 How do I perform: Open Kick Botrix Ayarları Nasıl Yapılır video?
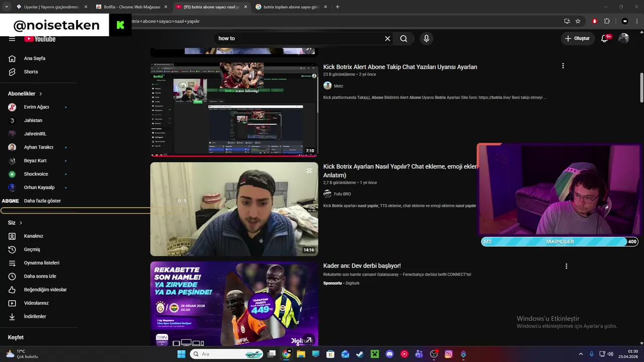[400, 170]
